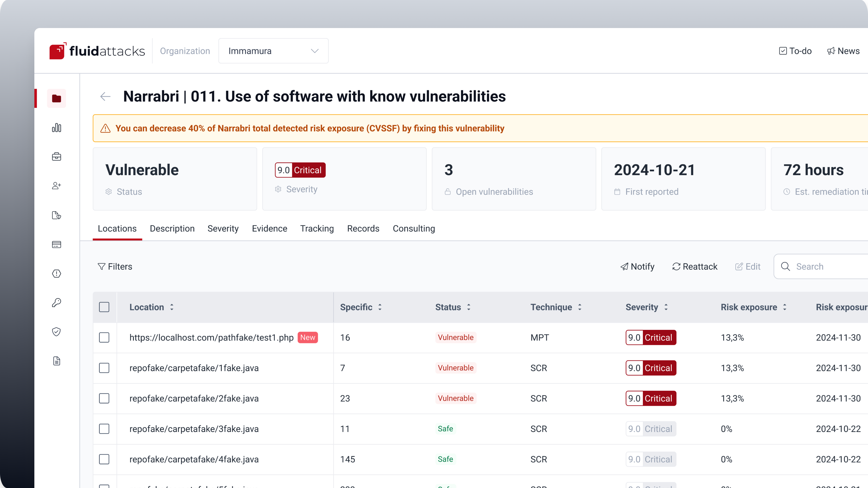This screenshot has width=868, height=488.
Task: Open the Filters panel
Action: coord(115,266)
